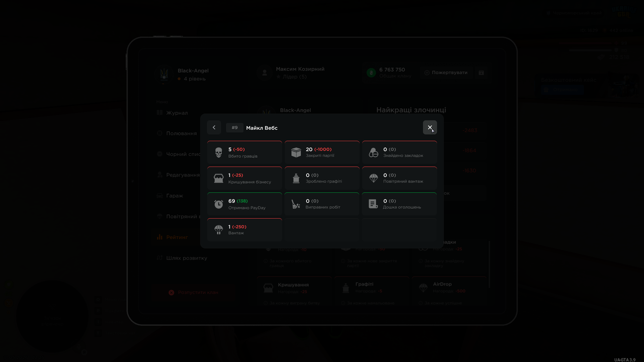The width and height of the screenshot is (644, 362).
Task: Click the box icon for Закриті партії
Action: (296, 152)
